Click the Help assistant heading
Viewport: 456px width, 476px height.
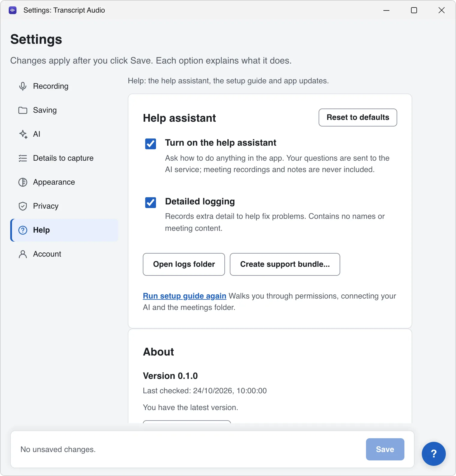(179, 118)
